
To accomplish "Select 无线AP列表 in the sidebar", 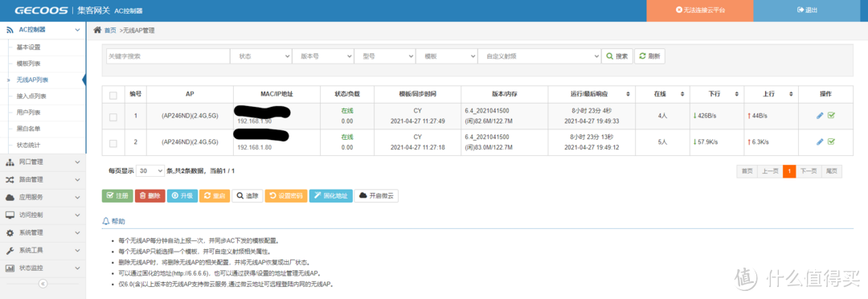I will [x=31, y=80].
